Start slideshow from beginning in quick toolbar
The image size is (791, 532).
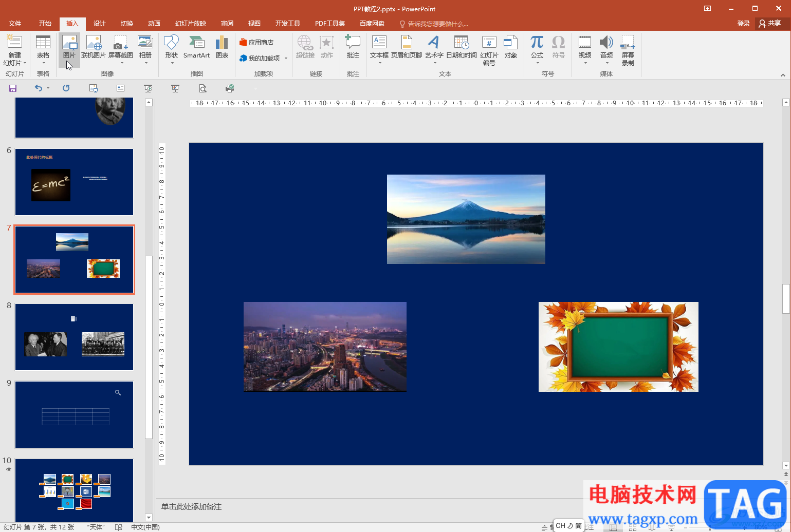click(x=148, y=88)
